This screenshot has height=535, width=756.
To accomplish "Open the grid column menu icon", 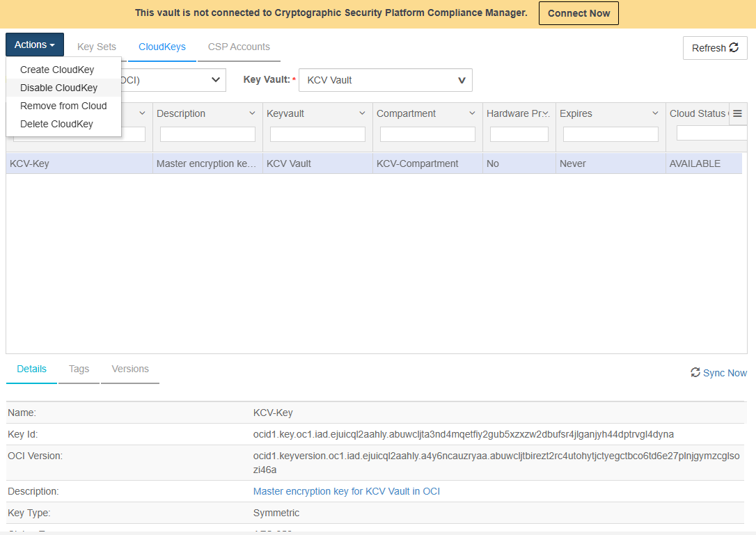I will coord(737,113).
